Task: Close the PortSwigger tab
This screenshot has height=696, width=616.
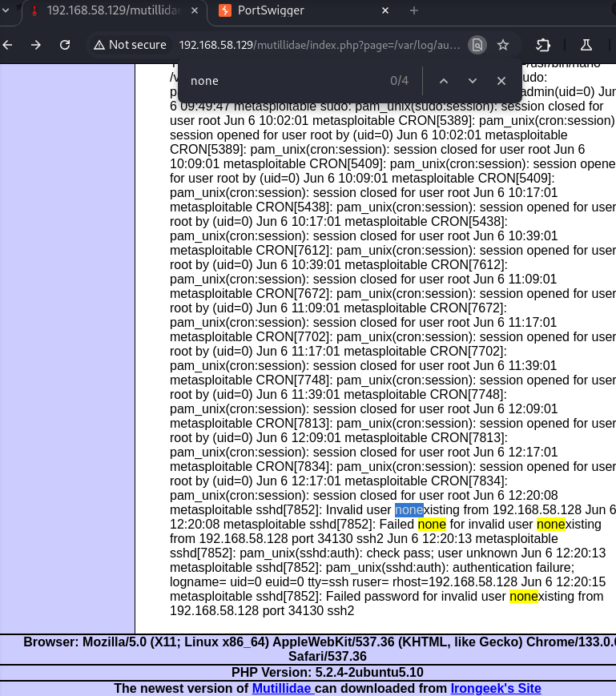Action: coord(385,10)
